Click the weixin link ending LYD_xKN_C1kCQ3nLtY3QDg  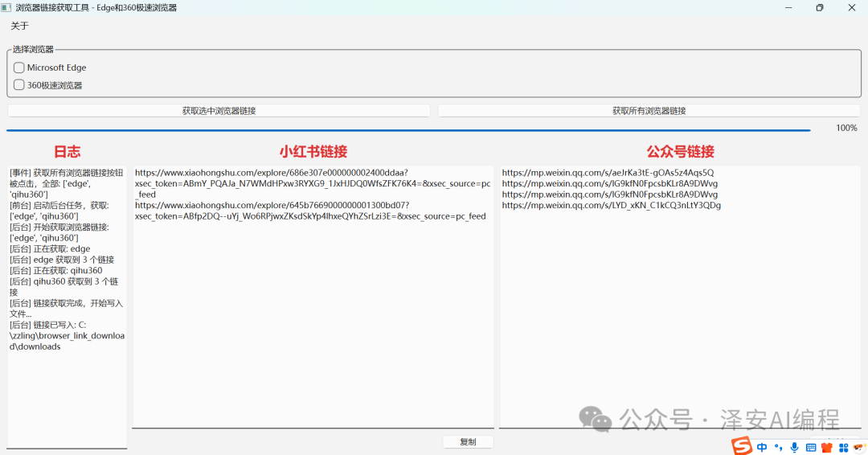point(611,205)
